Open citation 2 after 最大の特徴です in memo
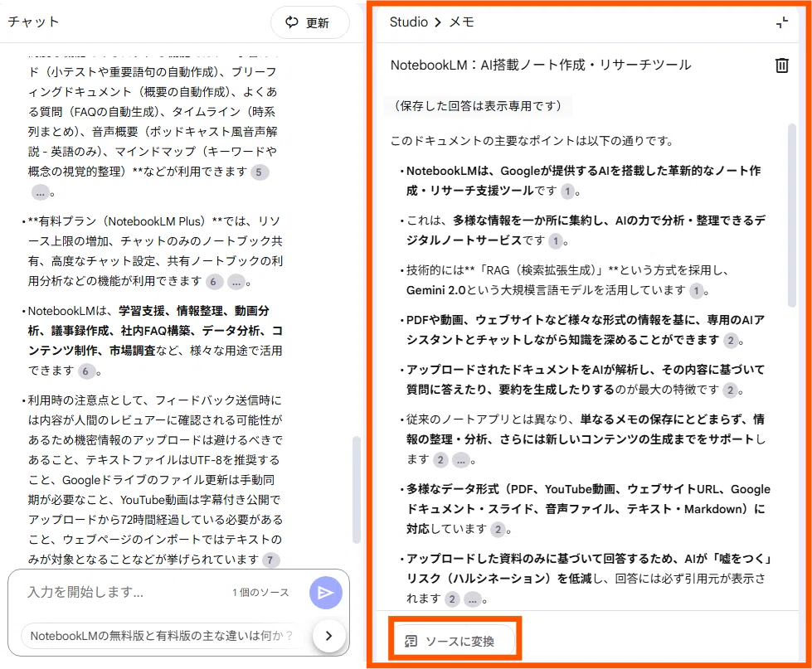This screenshot has height=669, width=812. [x=731, y=390]
